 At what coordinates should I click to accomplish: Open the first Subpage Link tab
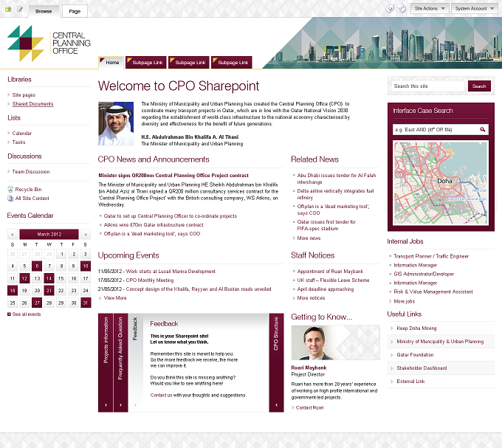click(145, 63)
